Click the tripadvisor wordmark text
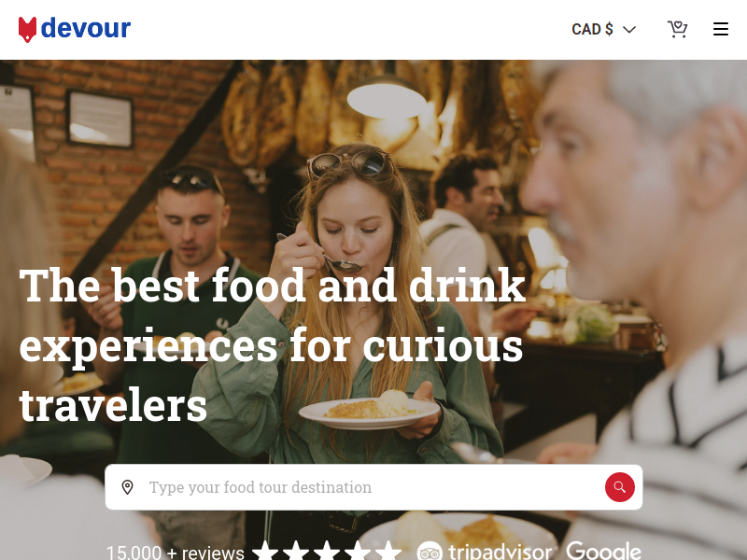Viewport: 747px width, 560px height. (500, 553)
